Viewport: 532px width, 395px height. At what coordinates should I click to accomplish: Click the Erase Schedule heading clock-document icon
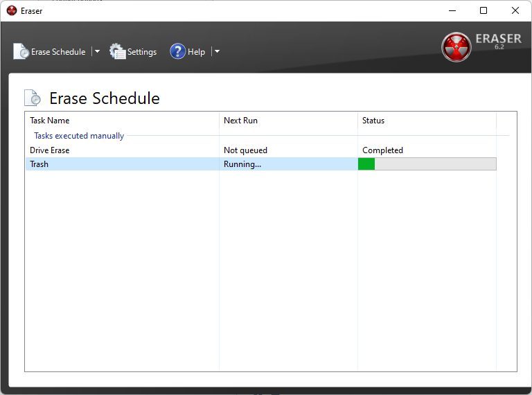click(33, 98)
